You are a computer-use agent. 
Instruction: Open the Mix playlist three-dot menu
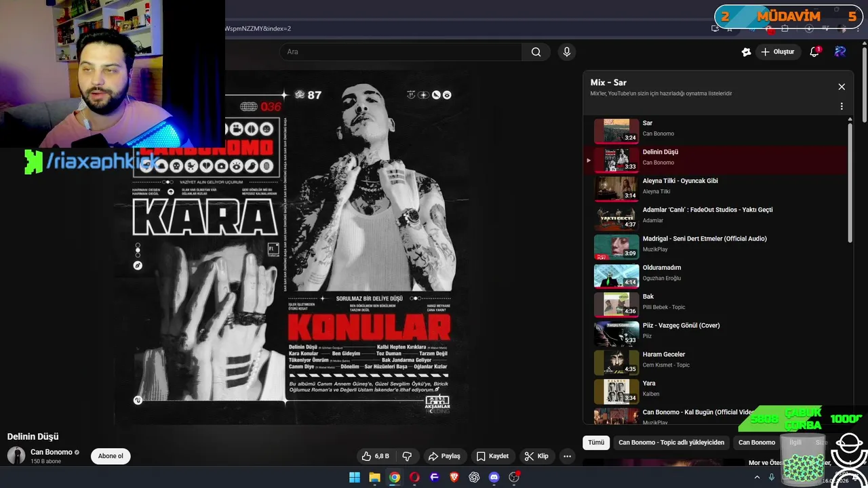(x=842, y=106)
